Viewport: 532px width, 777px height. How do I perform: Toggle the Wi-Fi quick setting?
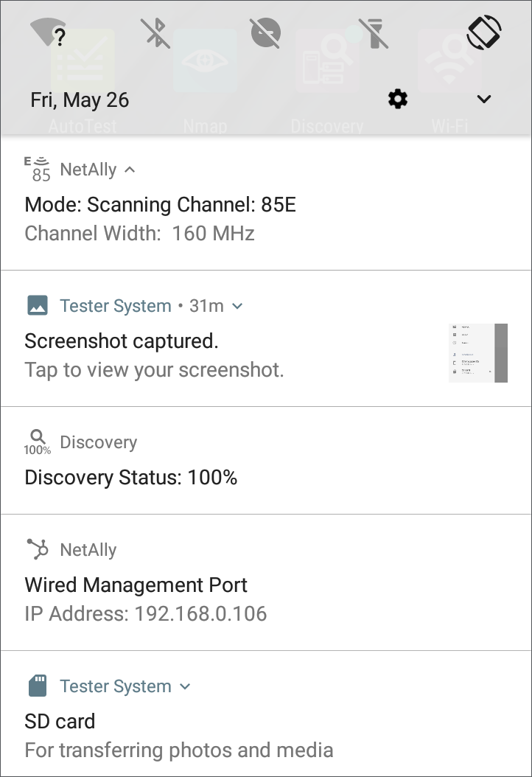click(48, 32)
